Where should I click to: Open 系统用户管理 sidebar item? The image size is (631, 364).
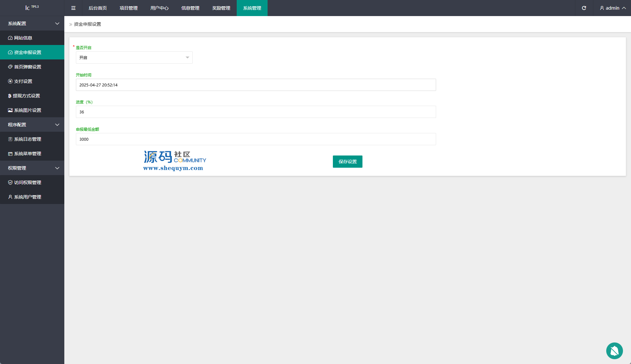point(28,197)
